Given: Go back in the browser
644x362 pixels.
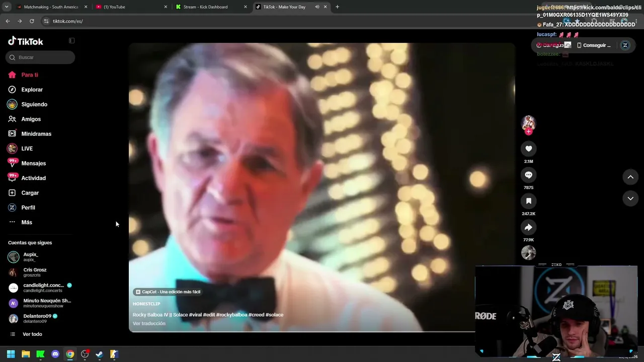Looking at the screenshot, I should pos(8,21).
